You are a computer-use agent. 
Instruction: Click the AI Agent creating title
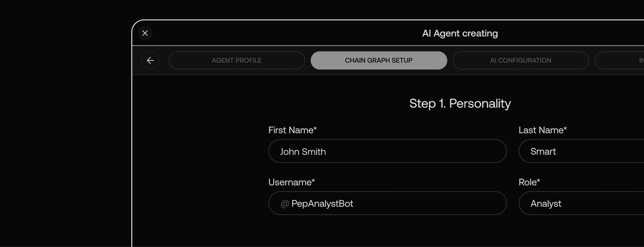460,34
